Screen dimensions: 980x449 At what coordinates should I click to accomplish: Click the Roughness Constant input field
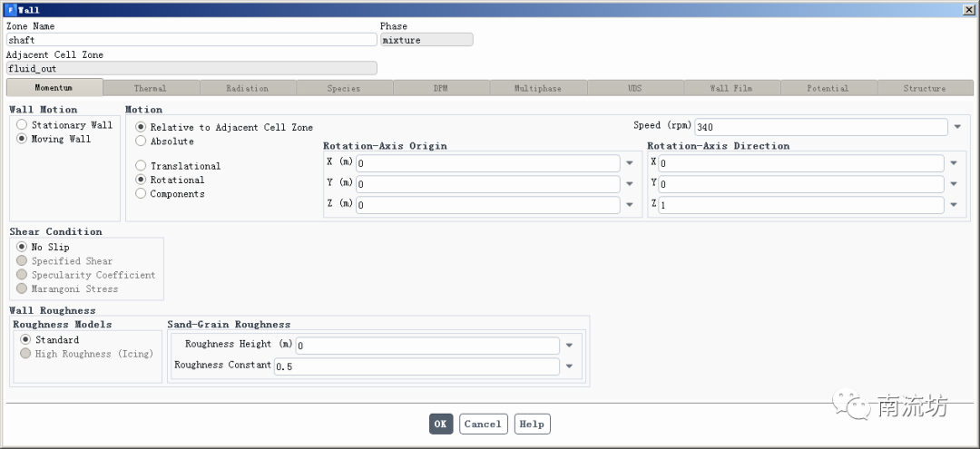[416, 366]
